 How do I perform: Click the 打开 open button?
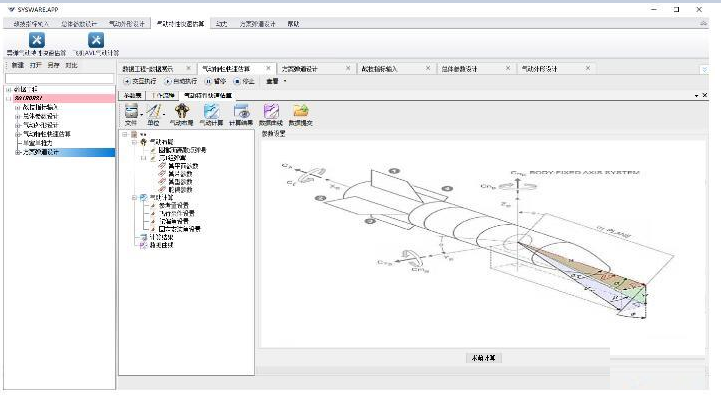[35, 65]
